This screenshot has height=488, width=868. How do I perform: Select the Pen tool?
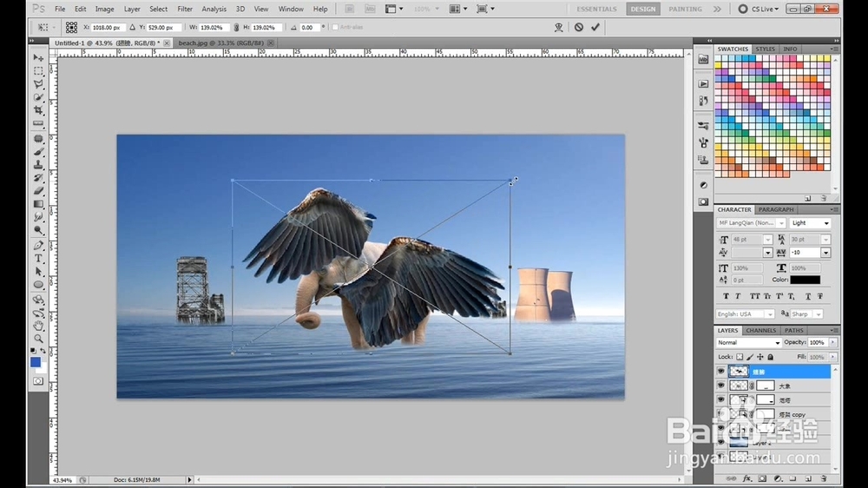coord(38,246)
